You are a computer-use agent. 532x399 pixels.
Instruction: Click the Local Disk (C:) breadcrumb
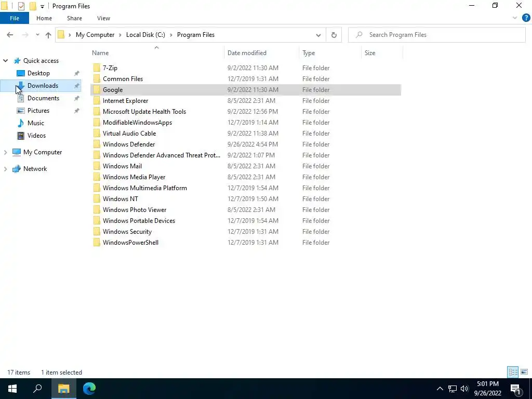point(145,35)
